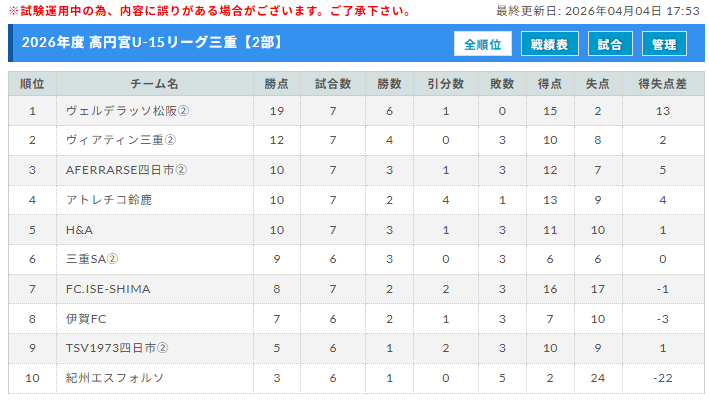The width and height of the screenshot is (709, 401).
Task: Click the 伊賀FC team name
Action: (86, 319)
